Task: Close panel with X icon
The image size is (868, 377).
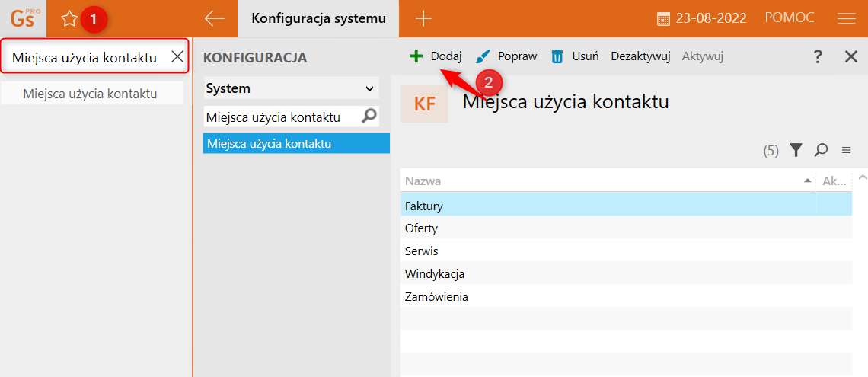Action: (x=850, y=56)
